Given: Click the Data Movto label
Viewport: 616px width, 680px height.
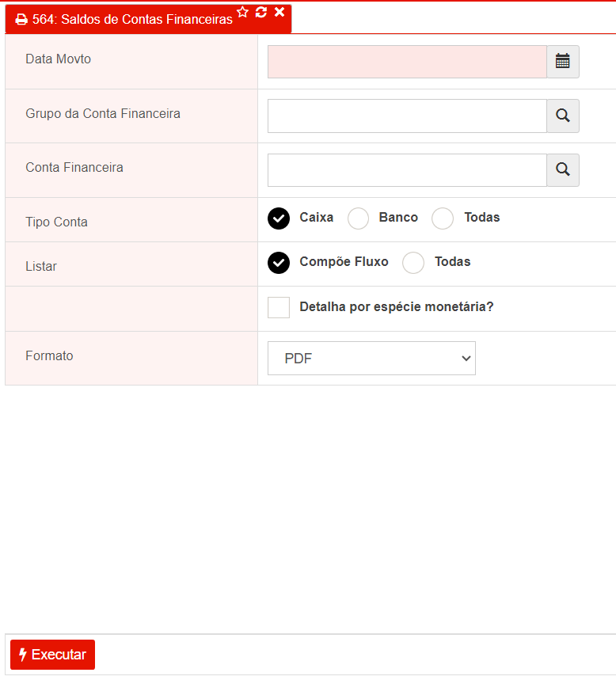Looking at the screenshot, I should coord(58,59).
